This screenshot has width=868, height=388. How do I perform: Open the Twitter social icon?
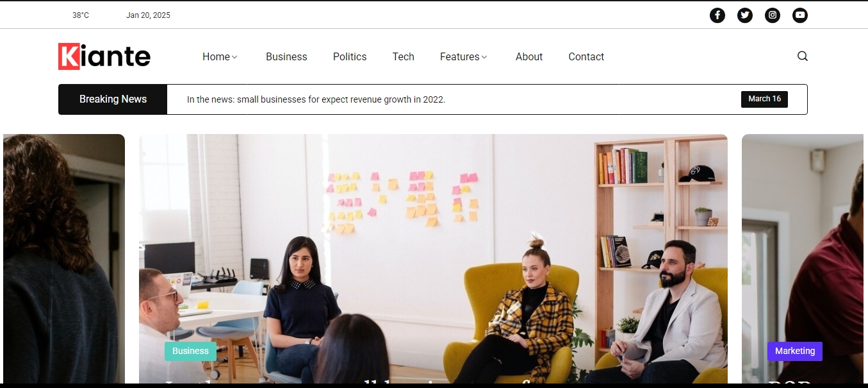[x=745, y=15]
